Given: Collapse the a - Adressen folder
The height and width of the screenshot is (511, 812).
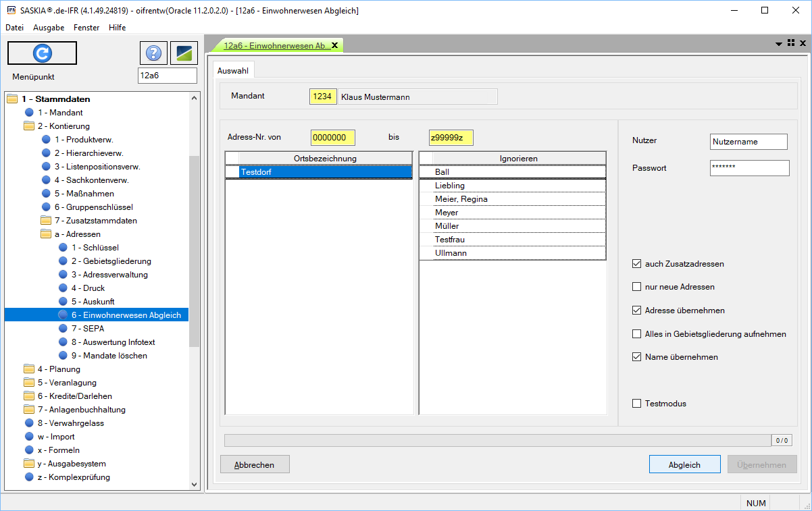Looking at the screenshot, I should (x=46, y=234).
